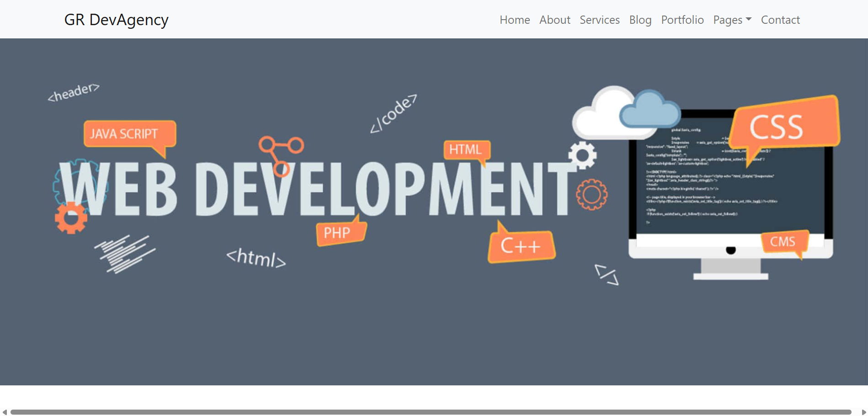Click the CMS bubble on monitor
The width and height of the screenshot is (868, 416).
(x=783, y=242)
